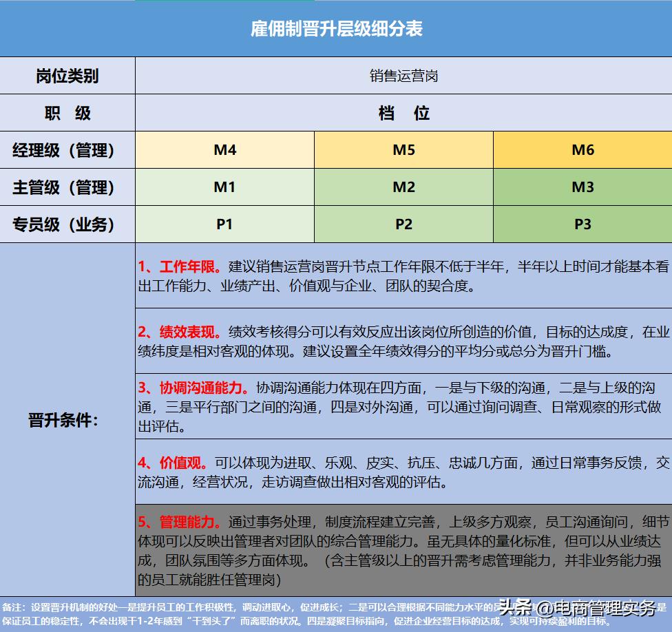Click the P1 grade cell

pyautogui.click(x=225, y=224)
